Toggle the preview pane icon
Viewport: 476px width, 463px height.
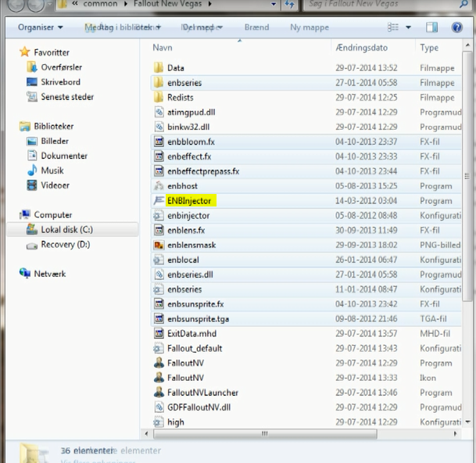tap(431, 27)
